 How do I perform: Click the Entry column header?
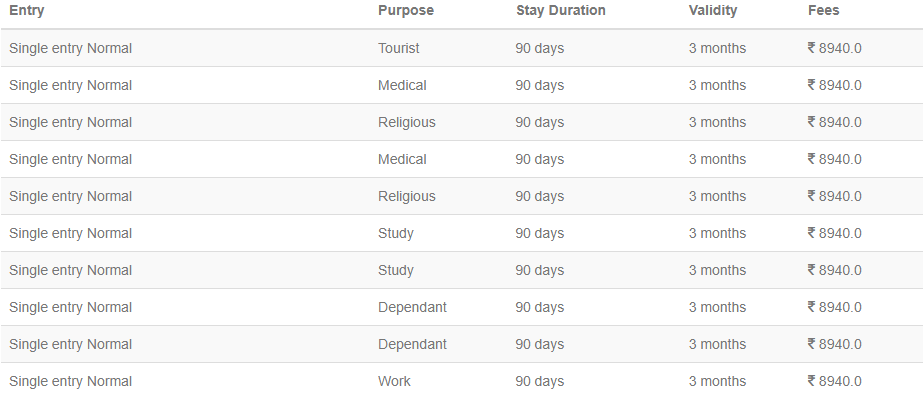tap(26, 11)
